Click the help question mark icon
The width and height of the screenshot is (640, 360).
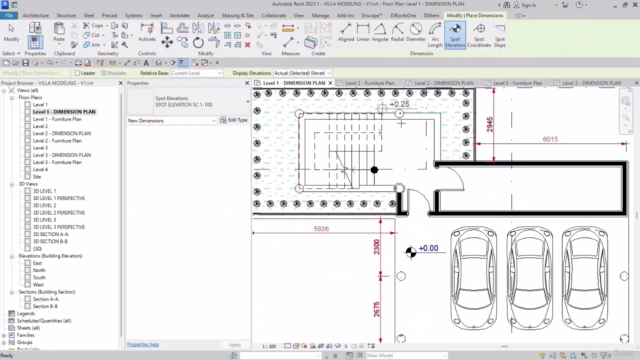coord(579,5)
